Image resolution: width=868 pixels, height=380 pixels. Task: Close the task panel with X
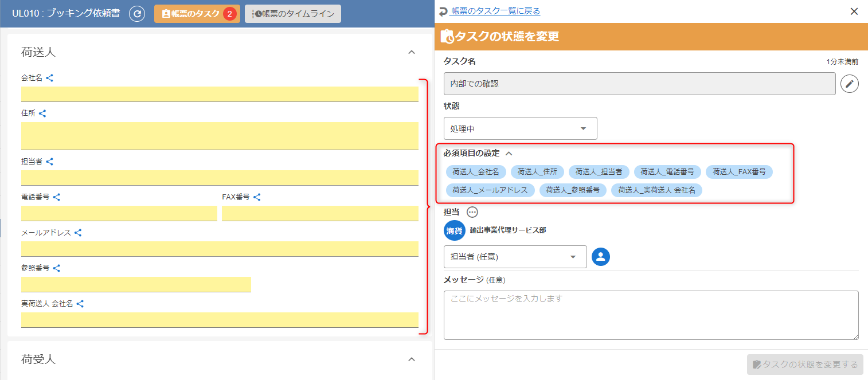[x=854, y=11]
